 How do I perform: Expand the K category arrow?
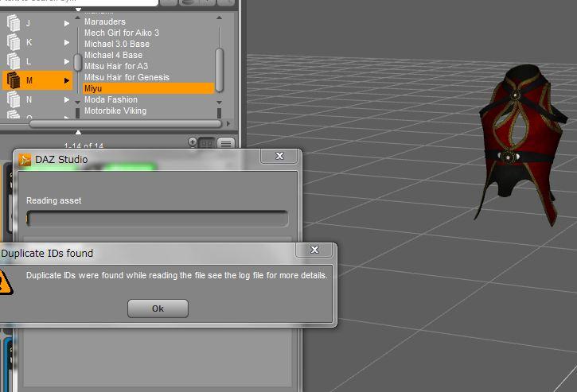[67, 42]
